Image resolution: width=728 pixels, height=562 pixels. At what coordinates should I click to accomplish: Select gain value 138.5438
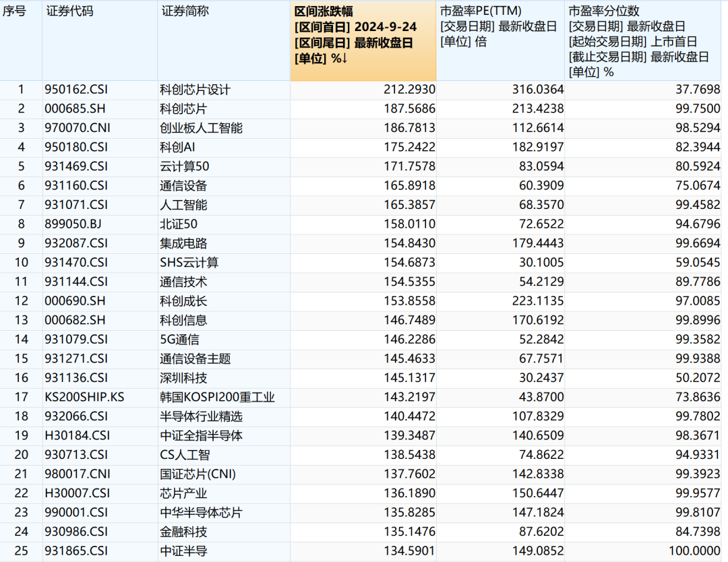tap(410, 455)
